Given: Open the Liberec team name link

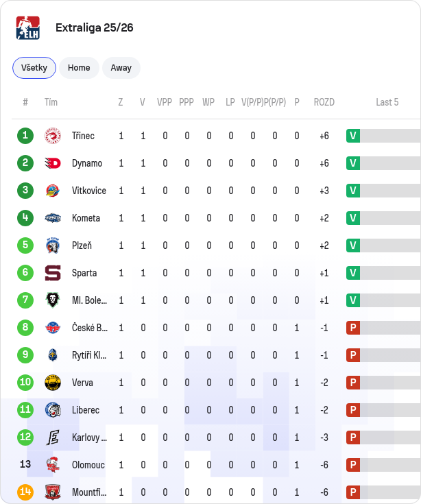Looking at the screenshot, I should (x=86, y=410).
